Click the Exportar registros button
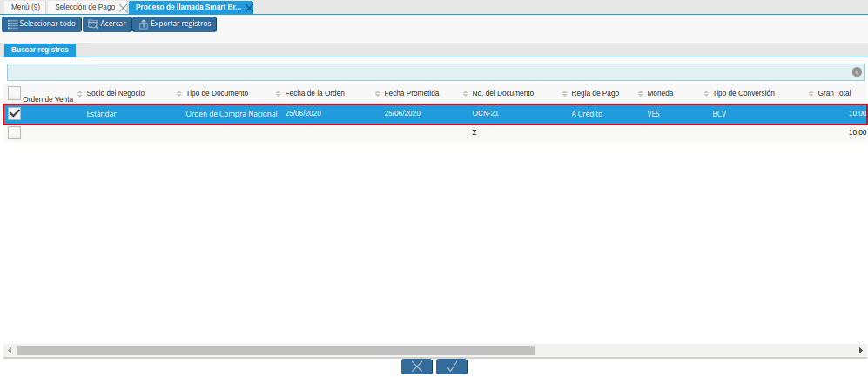 pyautogui.click(x=174, y=24)
